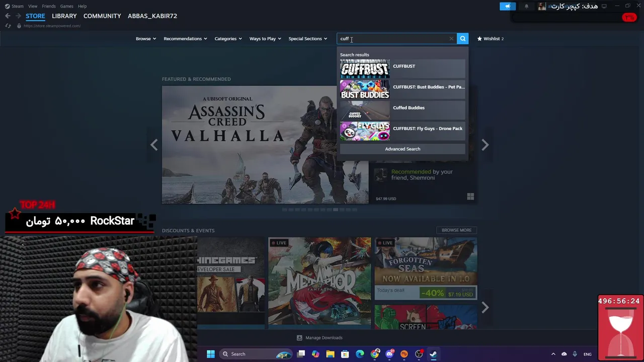Screen dimensions: 644x362
Task: Expand the Ways to Play dropdown
Action: [x=265, y=39]
